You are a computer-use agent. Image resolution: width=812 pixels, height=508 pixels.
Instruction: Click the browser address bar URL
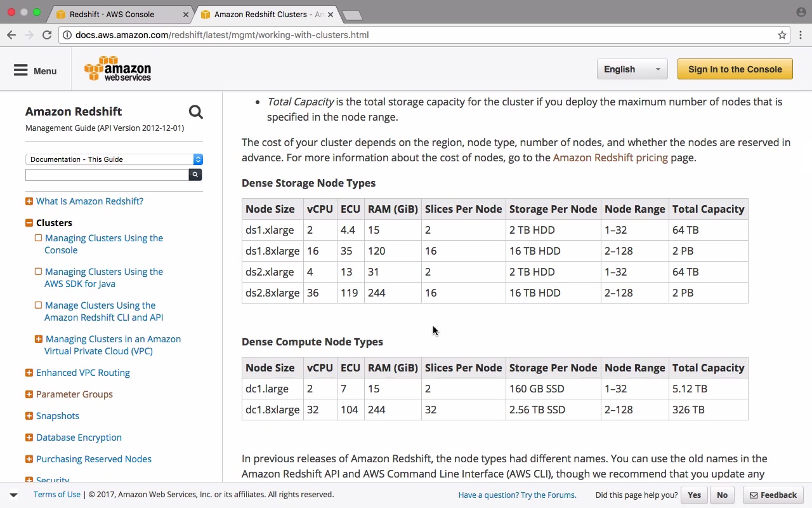tap(222, 35)
